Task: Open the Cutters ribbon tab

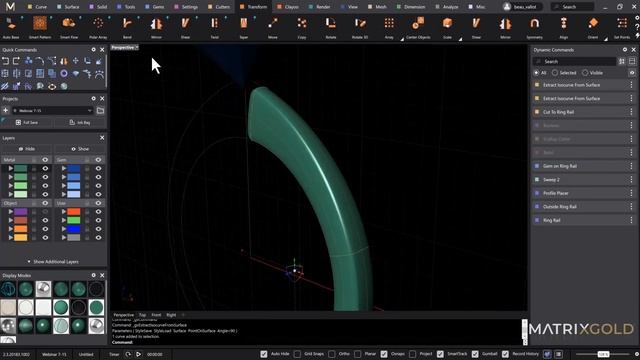Action: click(x=219, y=7)
